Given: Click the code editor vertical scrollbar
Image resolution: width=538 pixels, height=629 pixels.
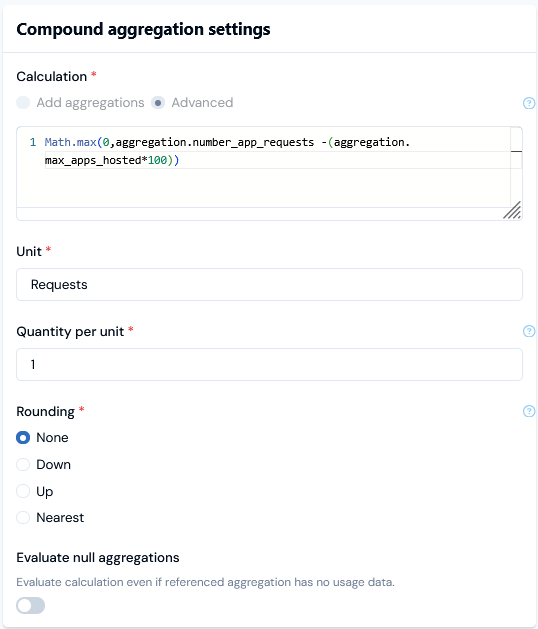Looking at the screenshot, I should [516, 166].
